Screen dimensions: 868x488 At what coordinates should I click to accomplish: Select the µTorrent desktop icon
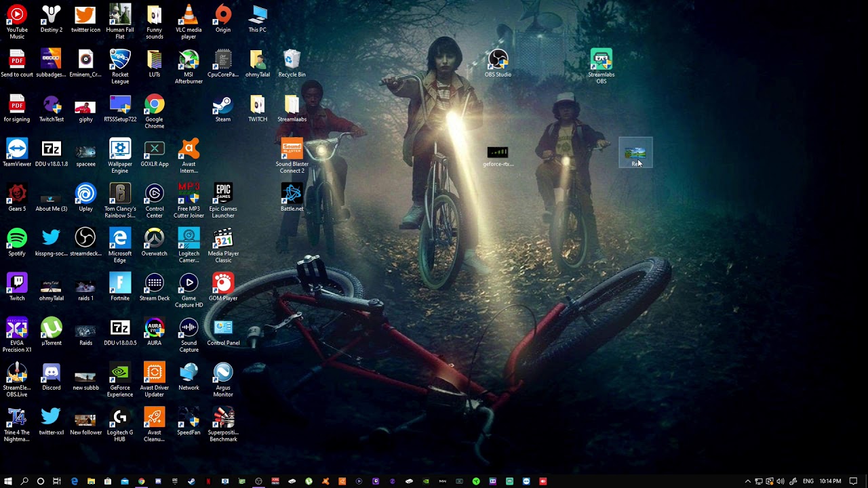point(51,332)
